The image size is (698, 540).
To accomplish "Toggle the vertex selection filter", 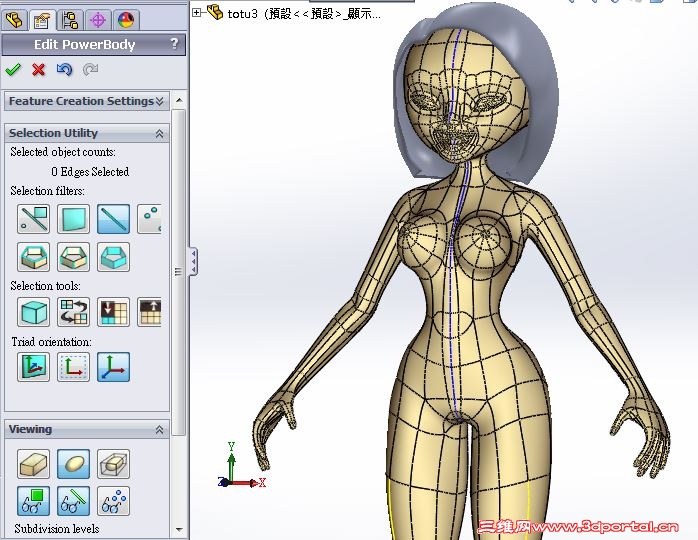I will (x=150, y=219).
